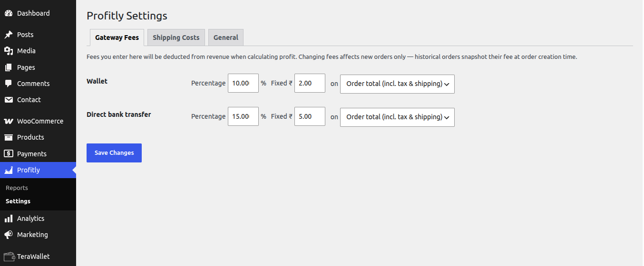The image size is (644, 266).
Task: Open the Dashboard menu item
Action: point(38,13)
